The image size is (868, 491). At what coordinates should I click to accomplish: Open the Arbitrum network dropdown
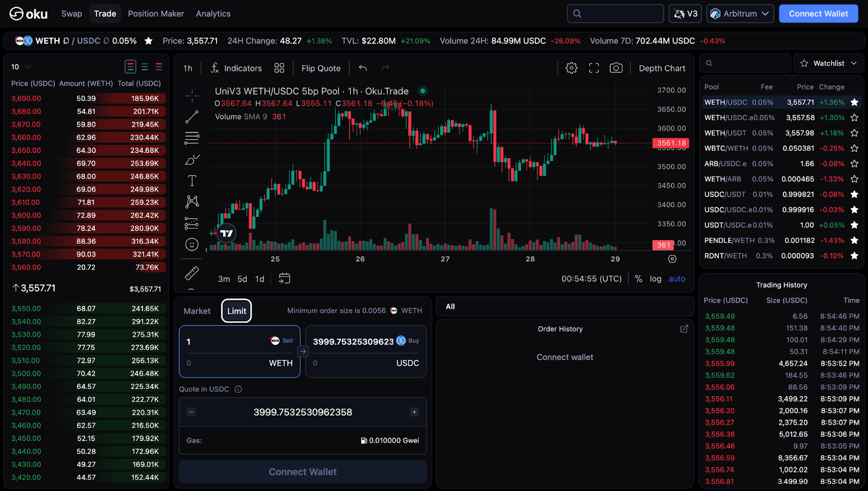pyautogui.click(x=739, y=14)
